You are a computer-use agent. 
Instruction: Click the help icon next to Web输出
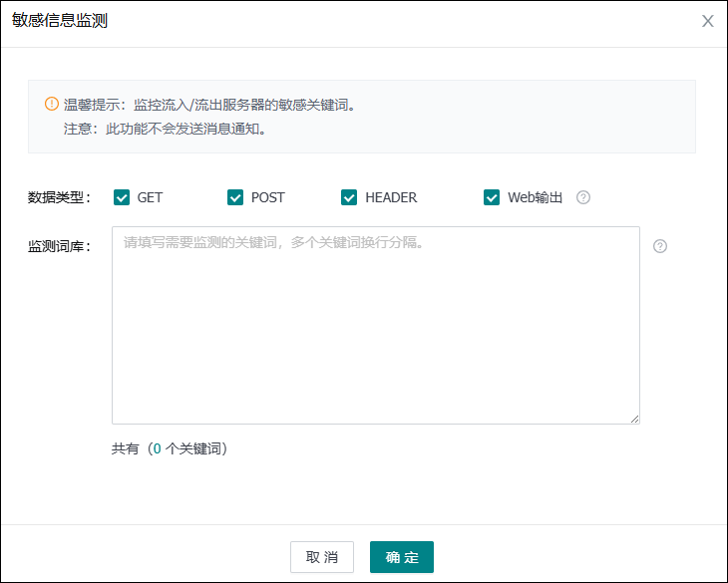click(583, 197)
